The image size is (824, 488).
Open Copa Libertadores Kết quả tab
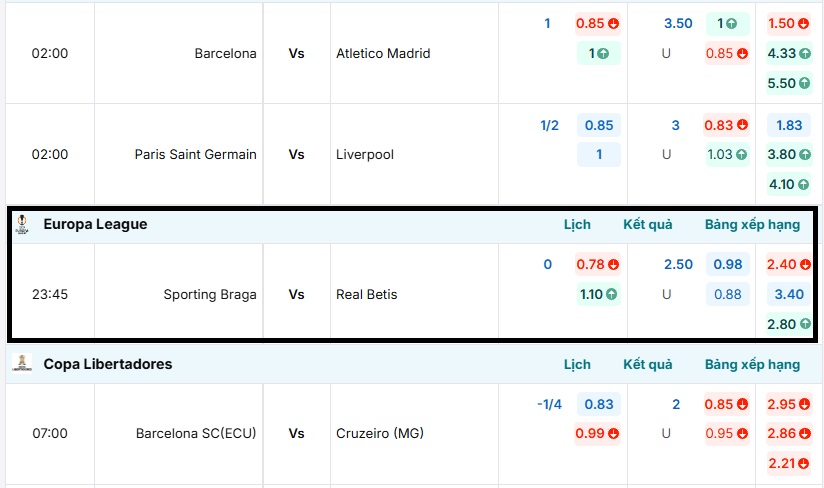click(x=647, y=365)
